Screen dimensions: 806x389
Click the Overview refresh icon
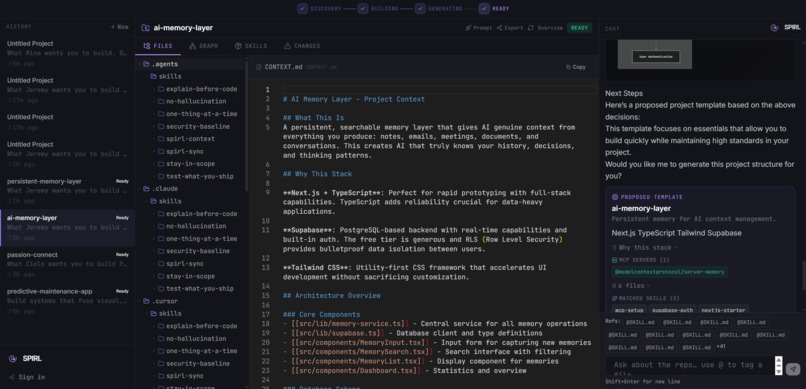[530, 28]
